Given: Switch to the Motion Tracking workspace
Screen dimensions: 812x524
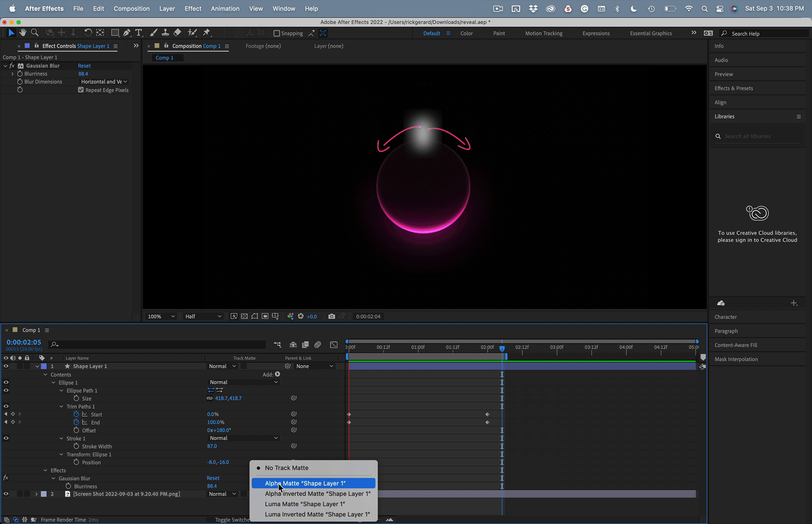Looking at the screenshot, I should coord(544,33).
